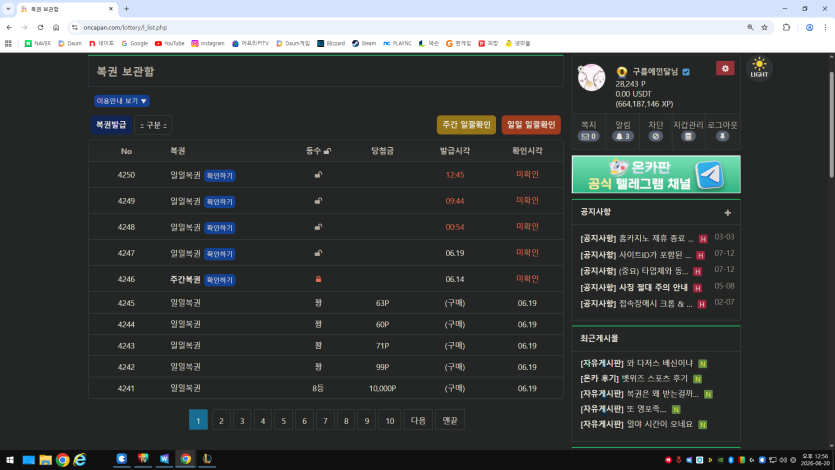This screenshot has height=470, width=835.
Task: Open the Chrome profile icon
Action: click(809, 27)
